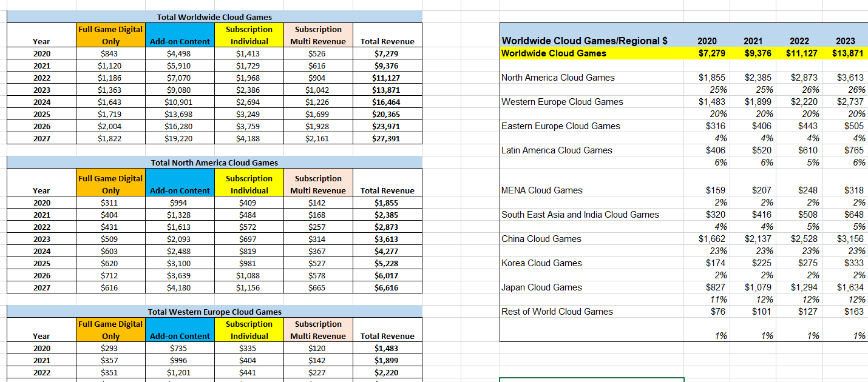The width and height of the screenshot is (868, 382).
Task: Select the $227 cell
Action: click(318, 372)
